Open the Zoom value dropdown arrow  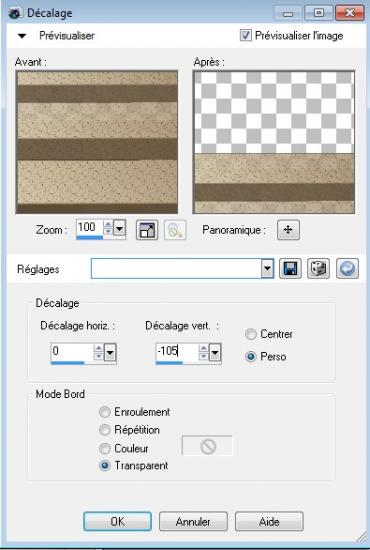pyautogui.click(x=119, y=229)
